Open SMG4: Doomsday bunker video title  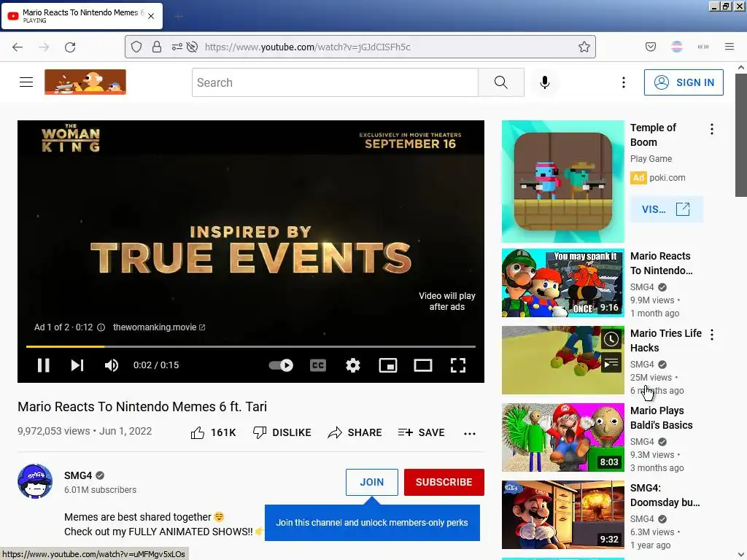665,495
